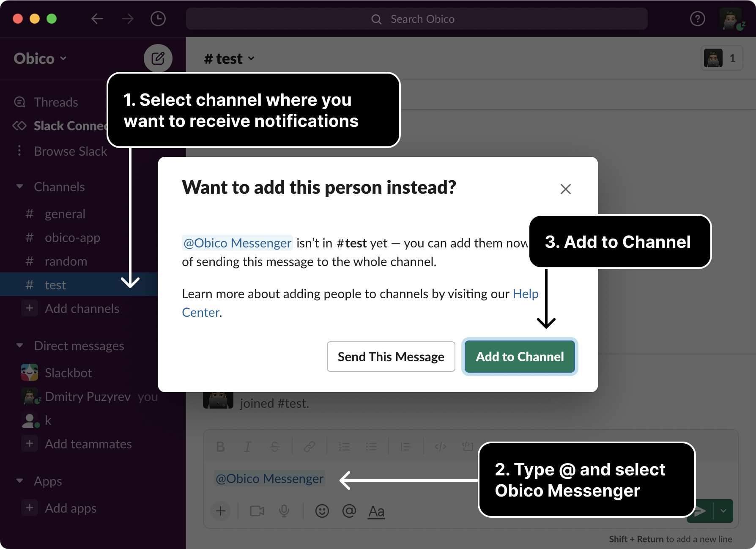The height and width of the screenshot is (549, 756).
Task: Open the Obico workspace dropdown menu
Action: tap(40, 58)
